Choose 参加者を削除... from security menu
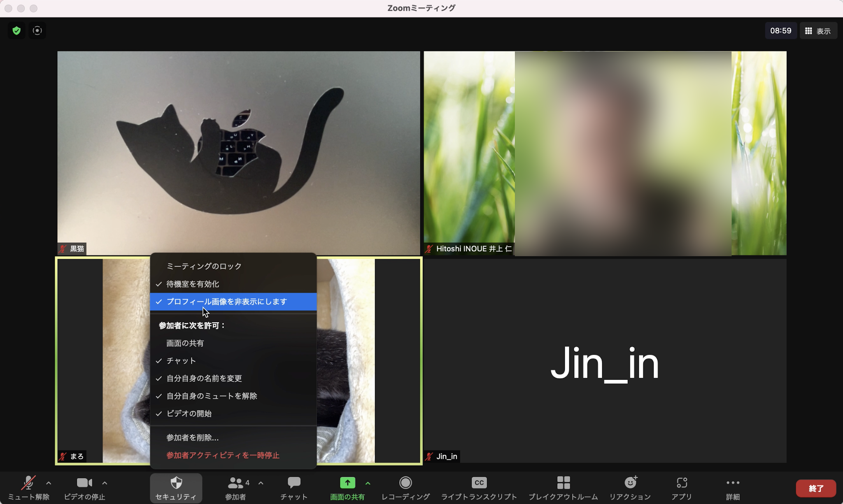 coord(192,438)
